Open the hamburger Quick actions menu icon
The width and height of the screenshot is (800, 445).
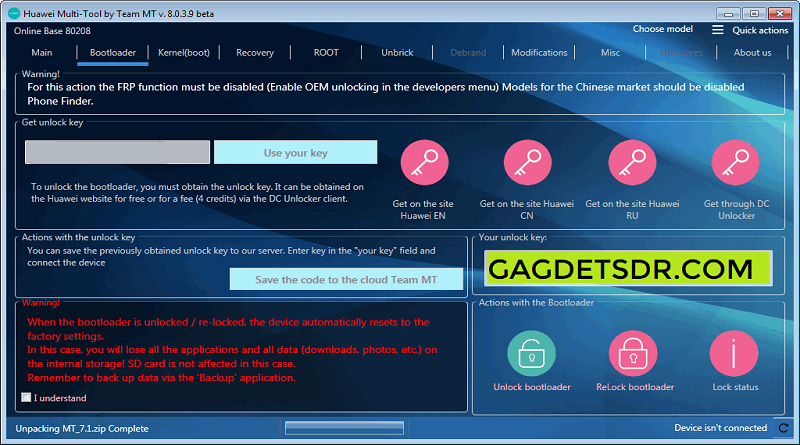click(x=717, y=30)
